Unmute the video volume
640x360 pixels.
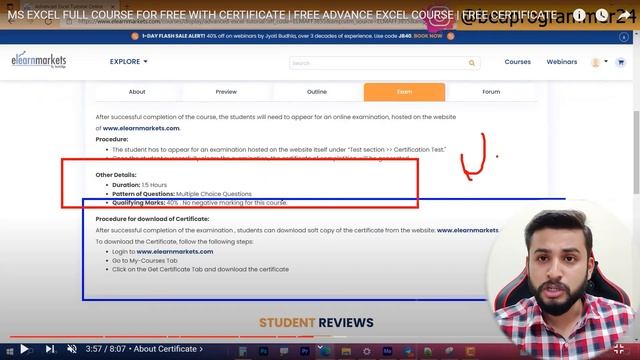(72, 349)
